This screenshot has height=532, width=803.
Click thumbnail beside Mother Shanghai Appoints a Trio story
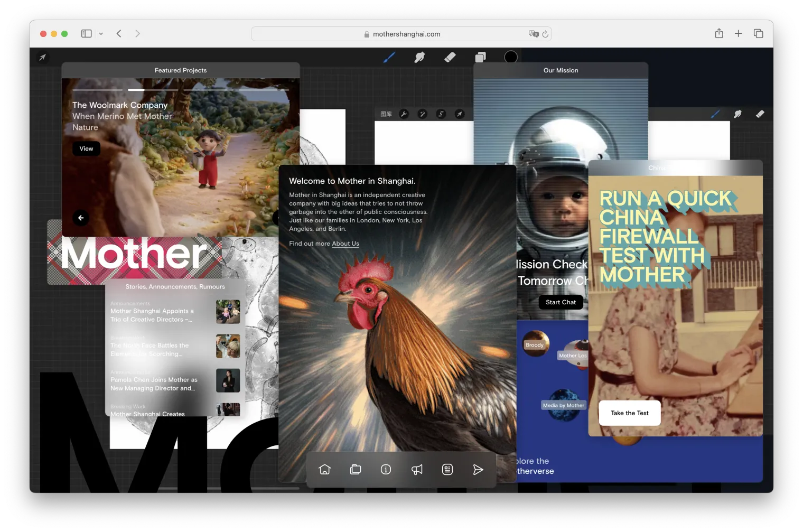(x=228, y=312)
